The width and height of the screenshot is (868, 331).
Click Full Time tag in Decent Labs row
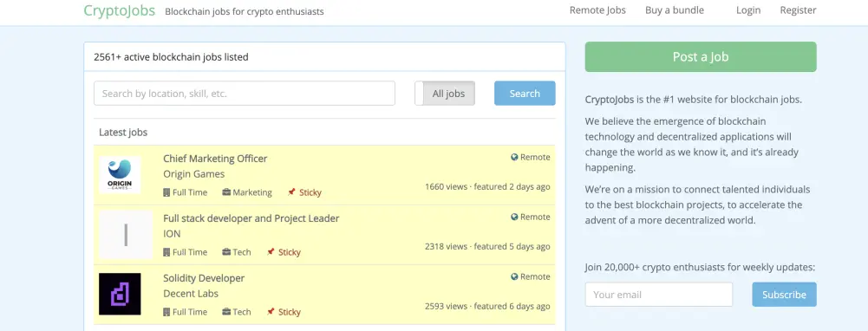pyautogui.click(x=190, y=312)
